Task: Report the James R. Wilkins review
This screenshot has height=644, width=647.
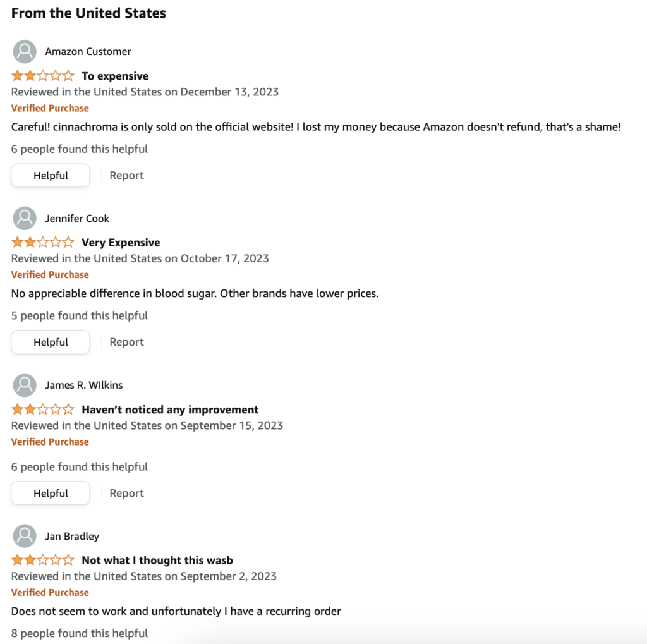Action: (126, 494)
